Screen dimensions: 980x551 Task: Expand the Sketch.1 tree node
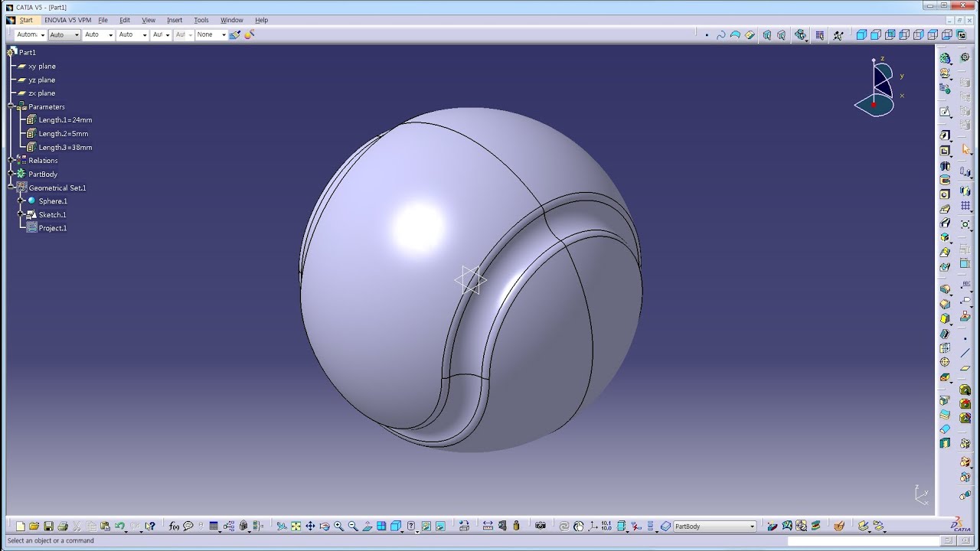coord(21,214)
